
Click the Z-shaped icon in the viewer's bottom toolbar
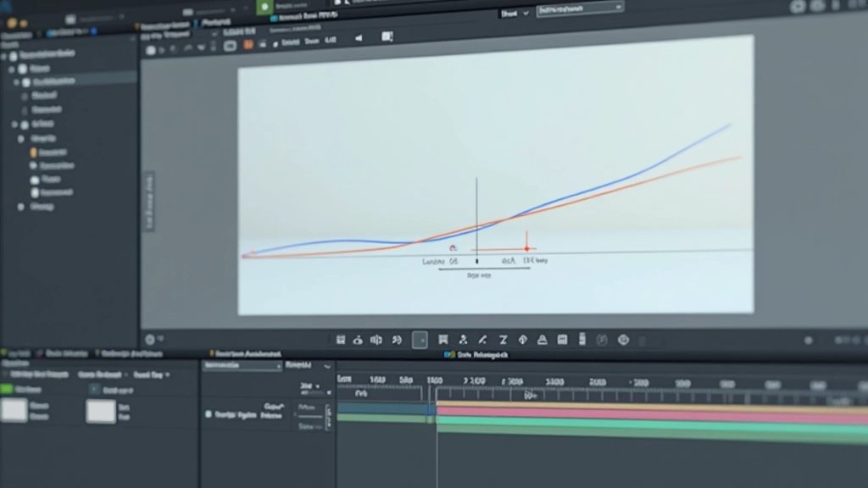503,340
